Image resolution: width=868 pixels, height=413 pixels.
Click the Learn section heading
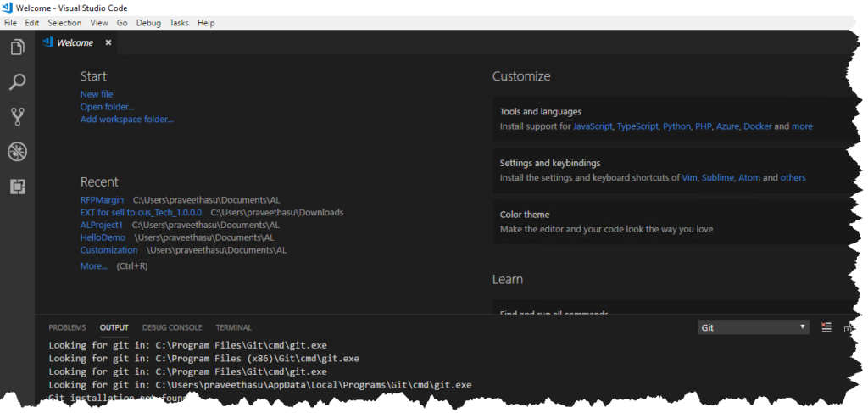click(508, 279)
